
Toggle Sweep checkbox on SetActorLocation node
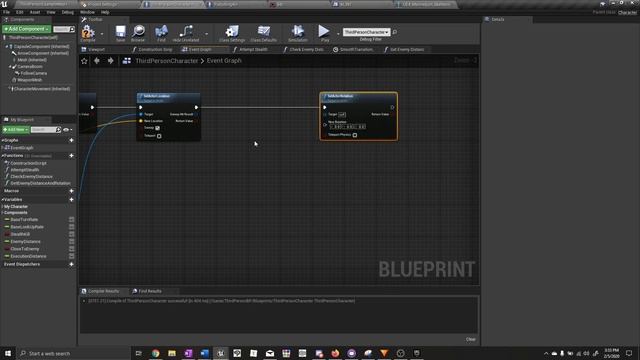[158, 128]
